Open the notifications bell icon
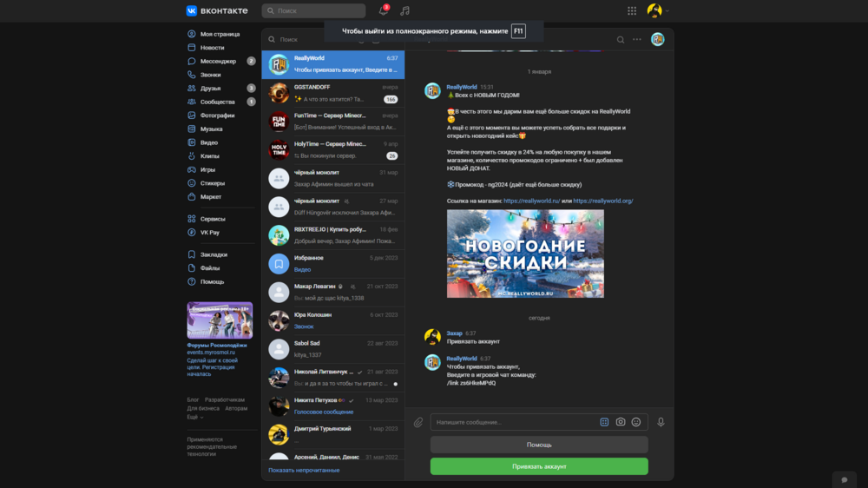The image size is (868, 488). pos(383,10)
